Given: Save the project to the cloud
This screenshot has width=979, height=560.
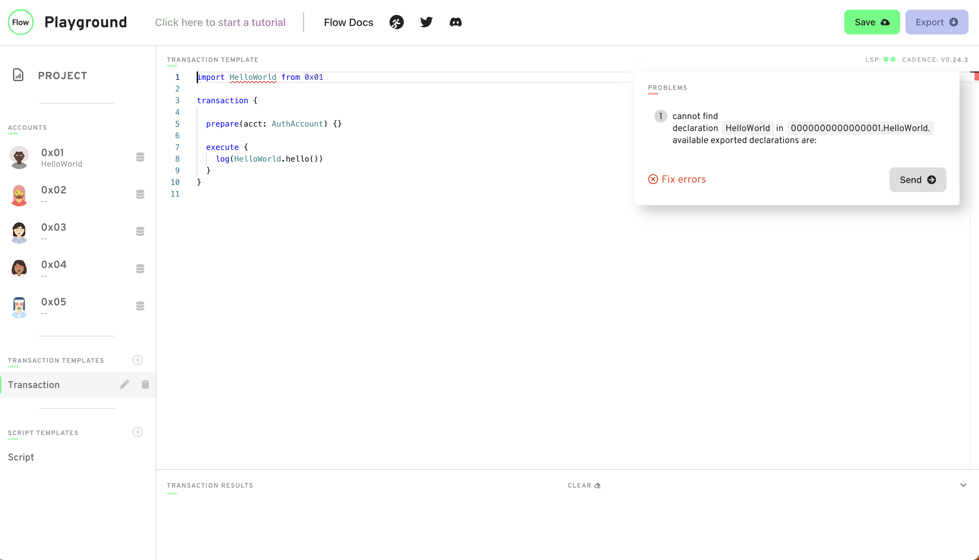Looking at the screenshot, I should tap(872, 22).
